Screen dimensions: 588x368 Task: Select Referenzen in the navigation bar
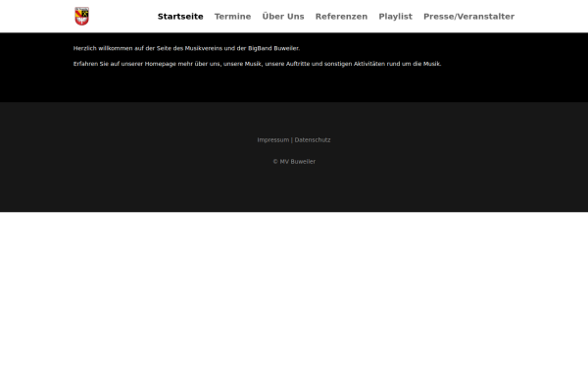pos(341,17)
